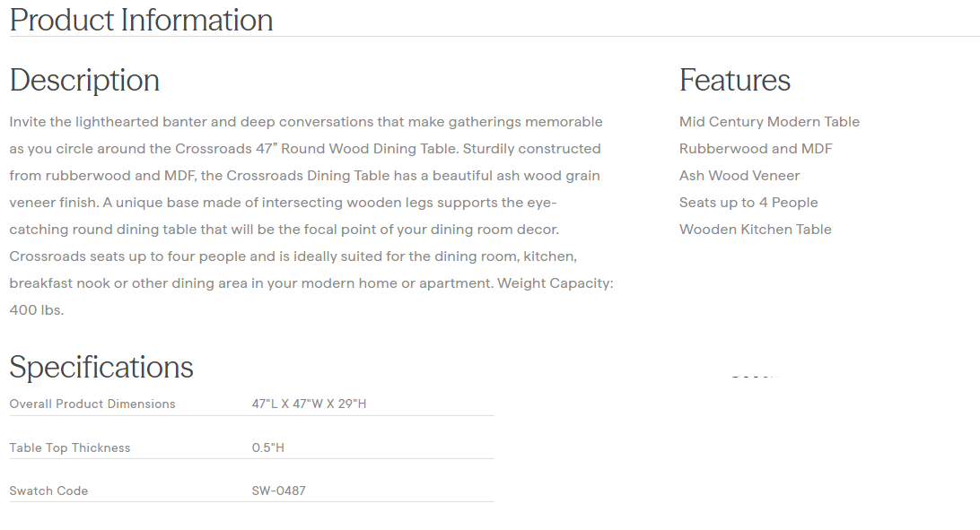The image size is (980, 530).
Task: Click the first line of the description paragraph
Action: pos(306,122)
